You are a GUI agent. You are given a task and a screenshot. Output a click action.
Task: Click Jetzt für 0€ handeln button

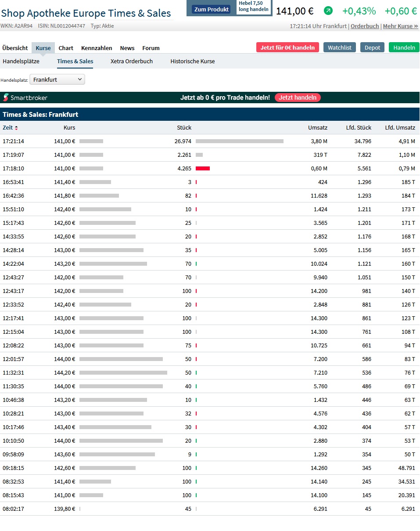(x=287, y=47)
